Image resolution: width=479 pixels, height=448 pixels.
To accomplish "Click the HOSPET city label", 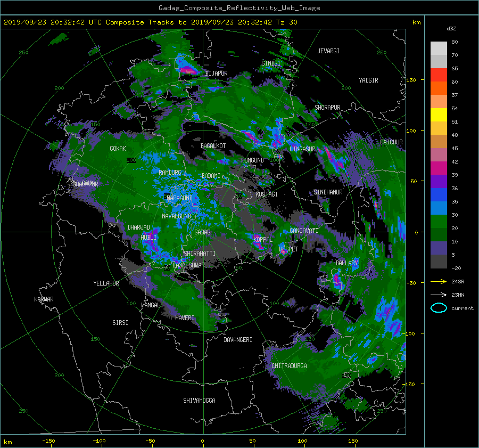I will tap(288, 249).
